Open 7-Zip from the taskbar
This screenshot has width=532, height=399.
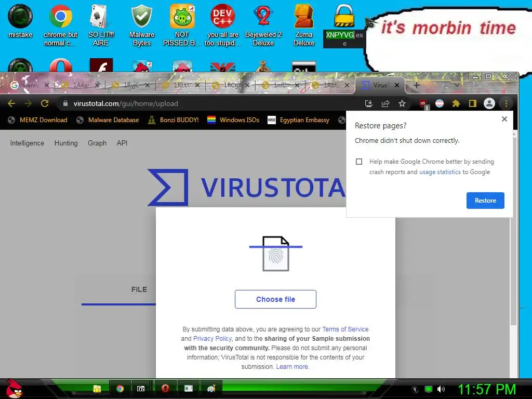point(141,389)
